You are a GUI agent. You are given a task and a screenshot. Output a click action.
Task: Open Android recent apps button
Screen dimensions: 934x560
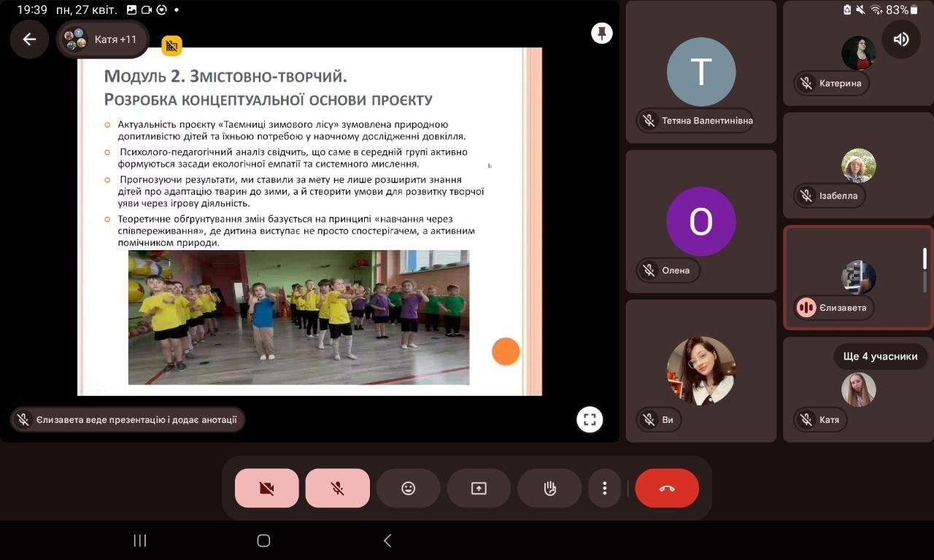coord(140,540)
